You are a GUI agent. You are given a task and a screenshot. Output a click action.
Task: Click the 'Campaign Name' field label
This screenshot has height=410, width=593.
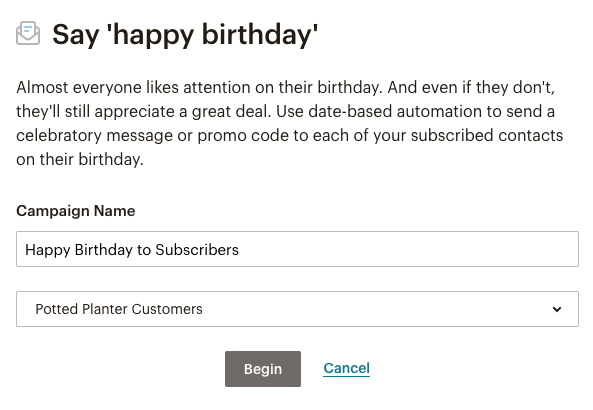[x=76, y=211]
